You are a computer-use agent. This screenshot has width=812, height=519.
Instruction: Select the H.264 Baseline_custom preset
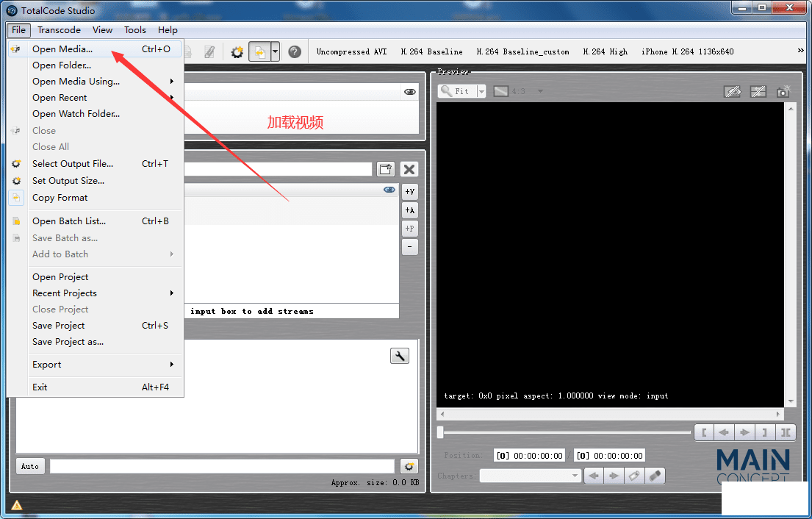[523, 51]
